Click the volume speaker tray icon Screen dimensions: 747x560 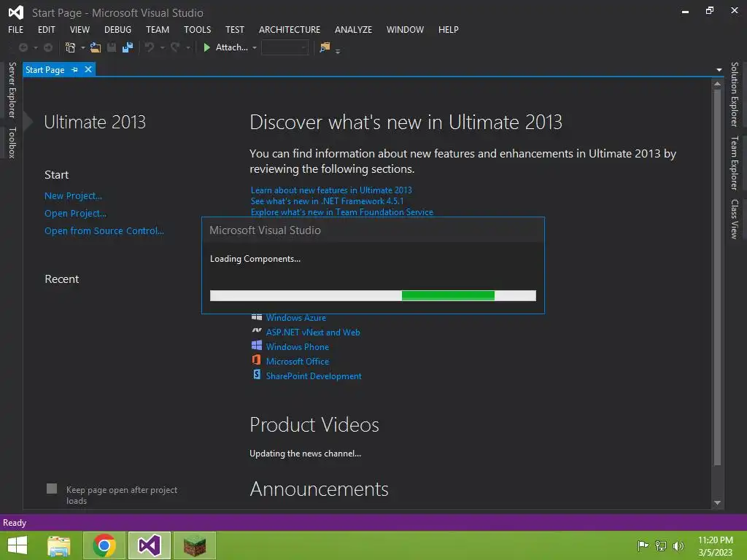[678, 545]
